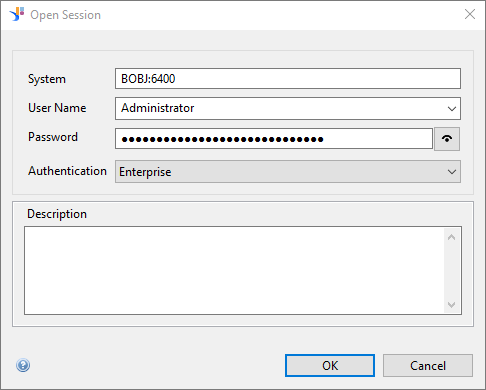Focus the System field showing BOBJ:6400
The height and width of the screenshot is (390, 486).
tap(288, 79)
